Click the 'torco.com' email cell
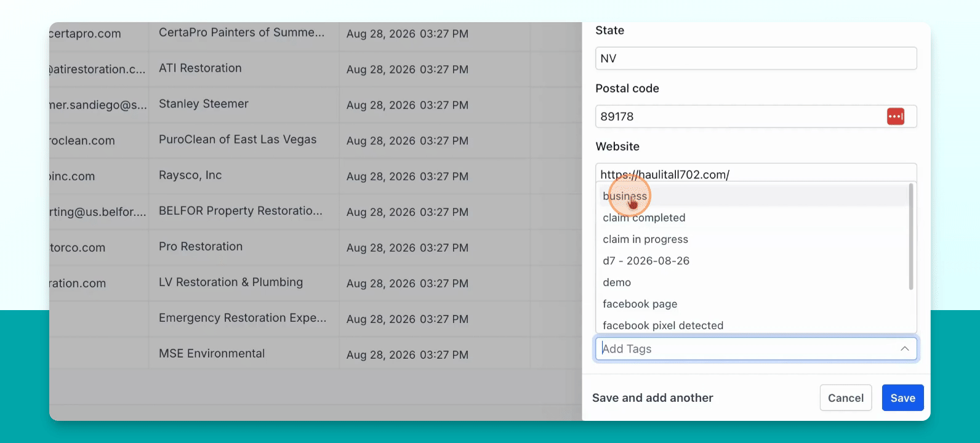980x443 pixels. (78, 248)
